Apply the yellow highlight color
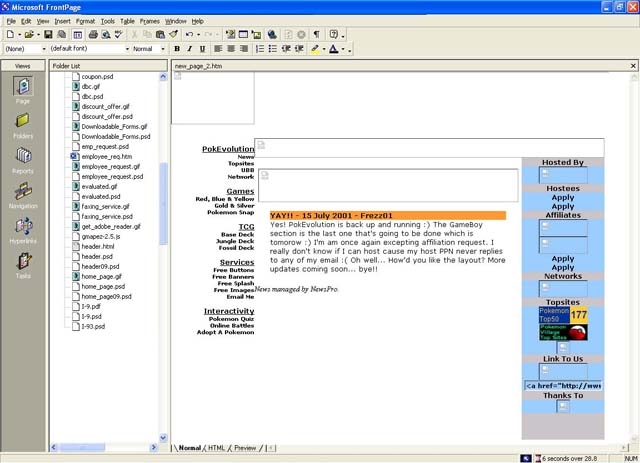 315,49
